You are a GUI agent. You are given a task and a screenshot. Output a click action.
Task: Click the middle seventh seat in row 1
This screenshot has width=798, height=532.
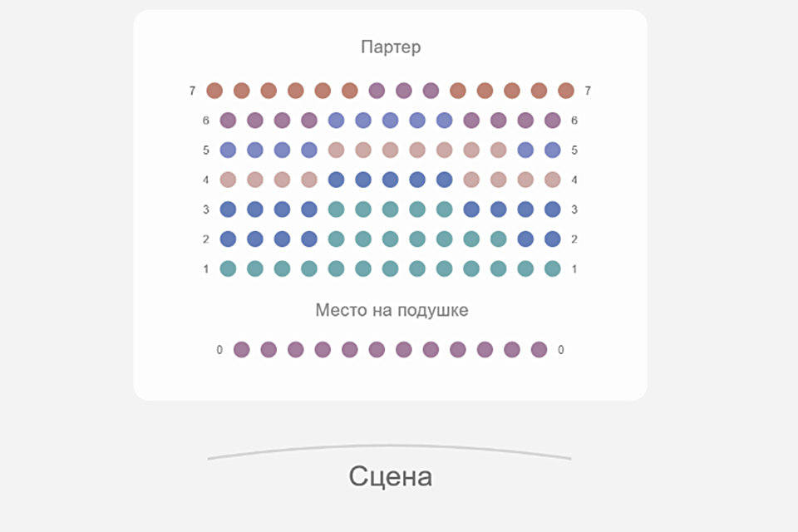click(x=390, y=268)
